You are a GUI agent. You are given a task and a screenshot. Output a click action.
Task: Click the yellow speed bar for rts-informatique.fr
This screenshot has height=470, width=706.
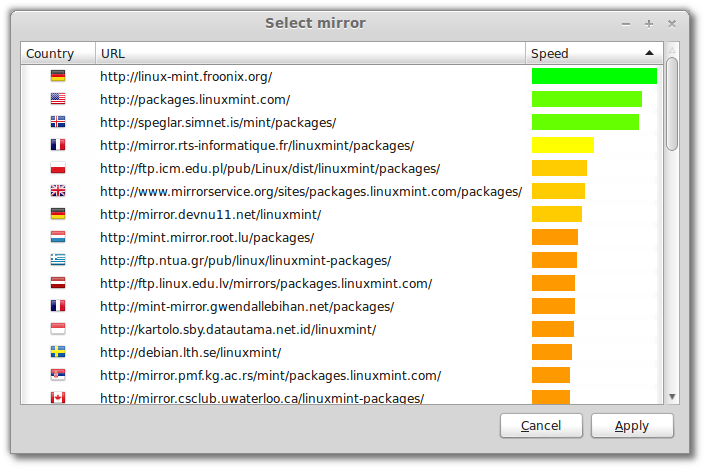(x=562, y=145)
